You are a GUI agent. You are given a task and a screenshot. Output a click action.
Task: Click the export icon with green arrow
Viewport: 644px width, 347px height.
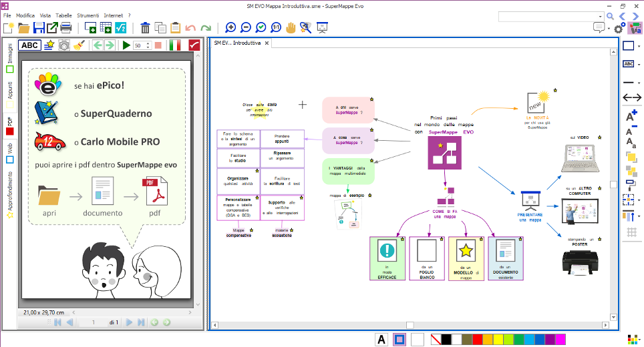coord(52,28)
